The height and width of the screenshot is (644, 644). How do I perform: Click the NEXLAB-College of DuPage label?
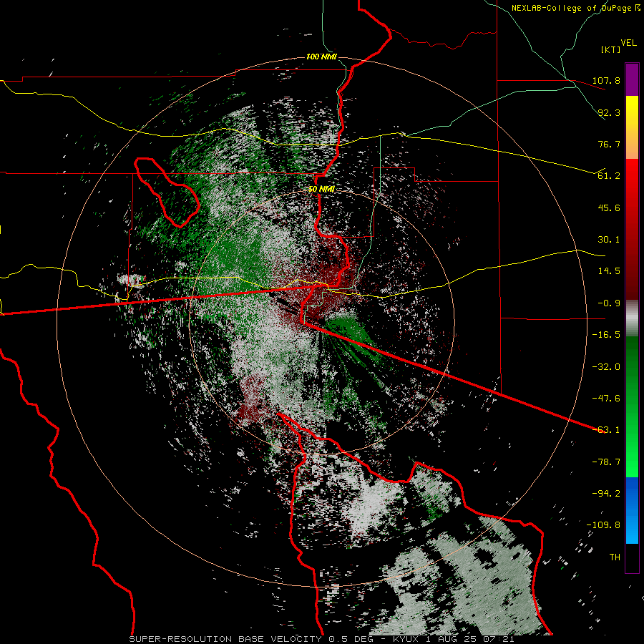[x=571, y=8]
